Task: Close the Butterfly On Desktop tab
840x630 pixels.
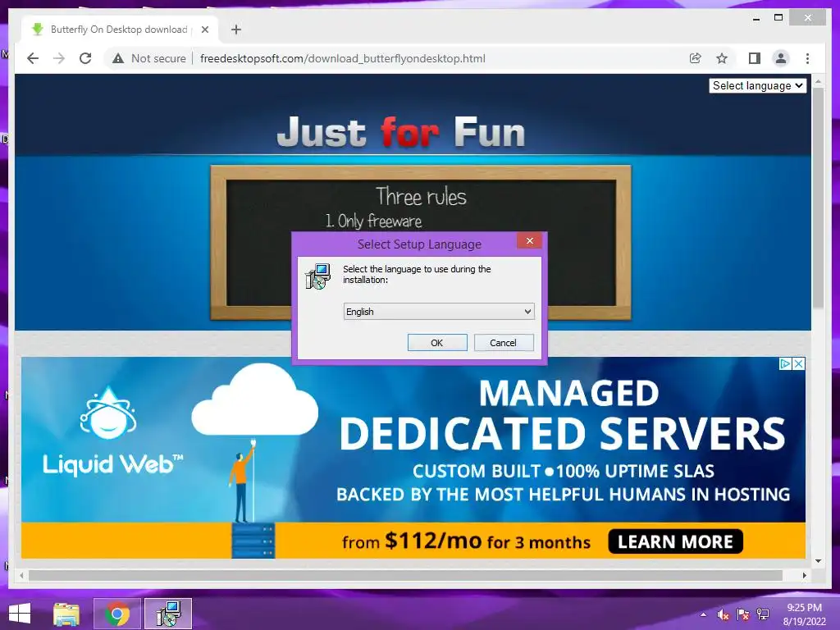Action: [204, 30]
